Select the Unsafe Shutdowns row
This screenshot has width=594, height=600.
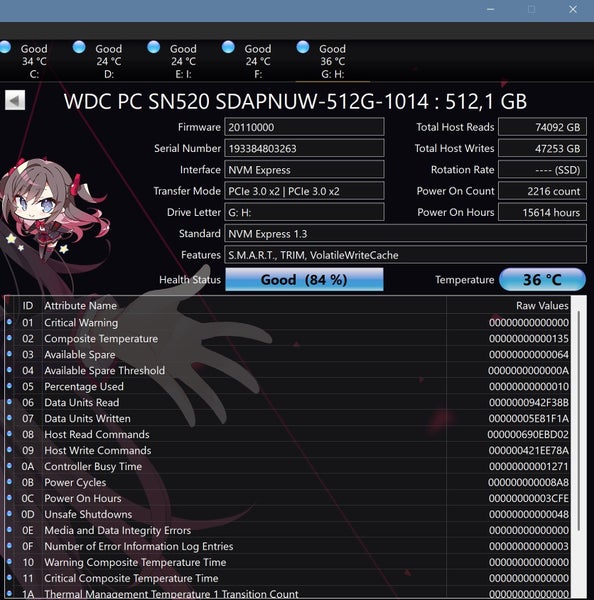click(288, 514)
